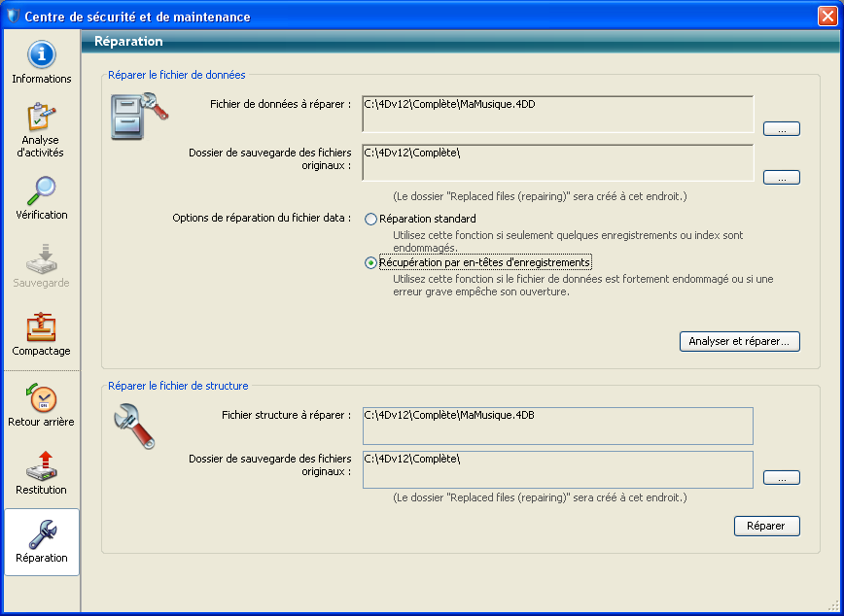Open the Vérification magnifier icon
844x616 pixels.
pos(42,191)
